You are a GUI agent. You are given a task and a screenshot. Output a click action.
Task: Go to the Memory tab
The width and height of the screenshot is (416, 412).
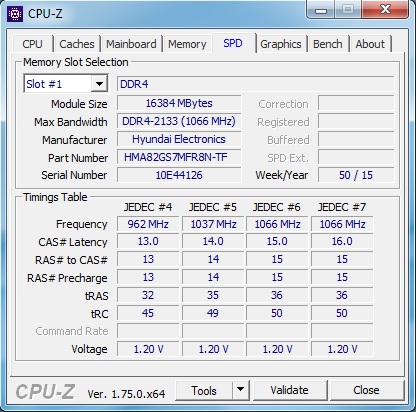[187, 44]
